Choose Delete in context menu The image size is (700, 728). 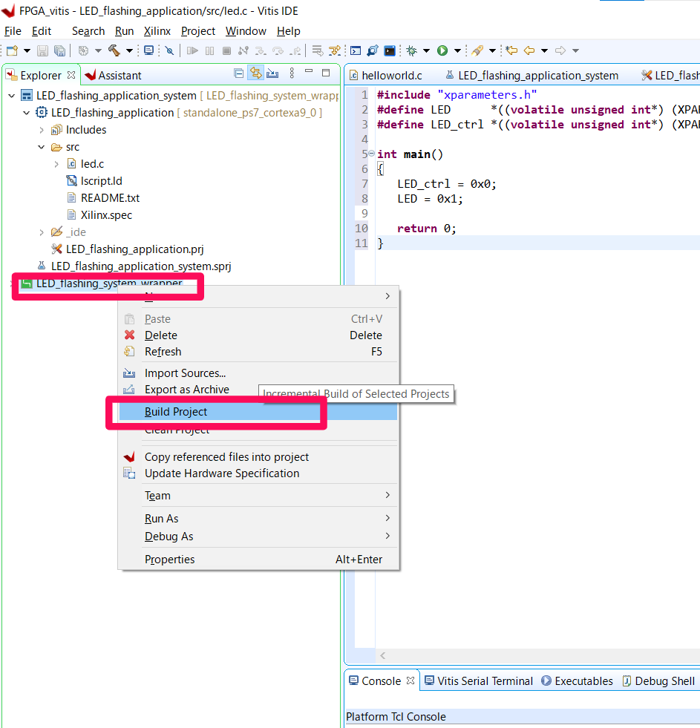tap(258, 335)
